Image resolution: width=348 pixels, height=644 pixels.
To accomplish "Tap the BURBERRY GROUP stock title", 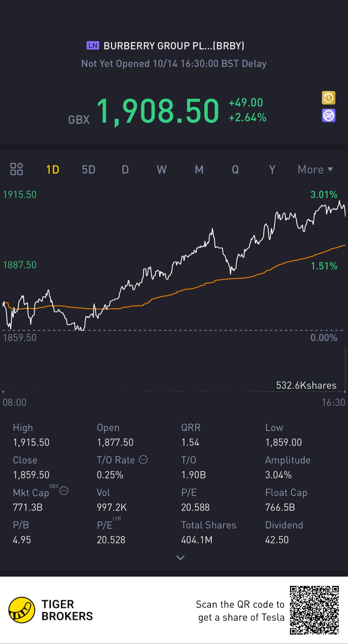I will tap(174, 46).
